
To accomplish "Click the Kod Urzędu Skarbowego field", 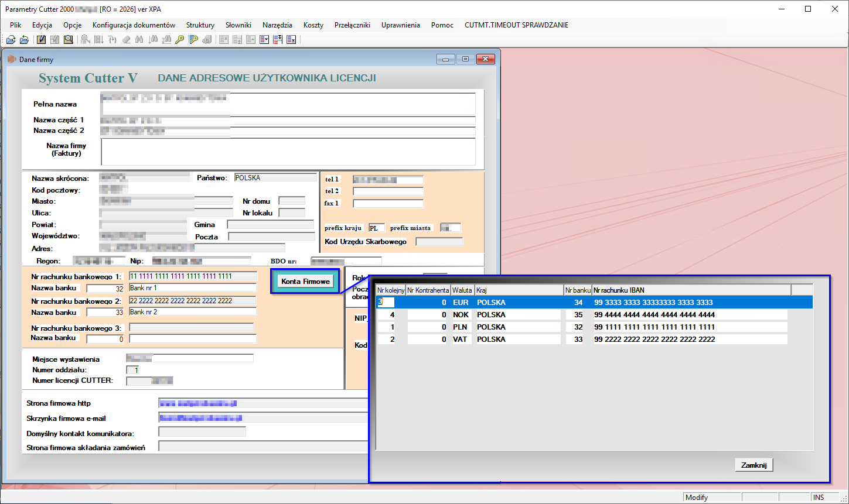I will pyautogui.click(x=439, y=242).
